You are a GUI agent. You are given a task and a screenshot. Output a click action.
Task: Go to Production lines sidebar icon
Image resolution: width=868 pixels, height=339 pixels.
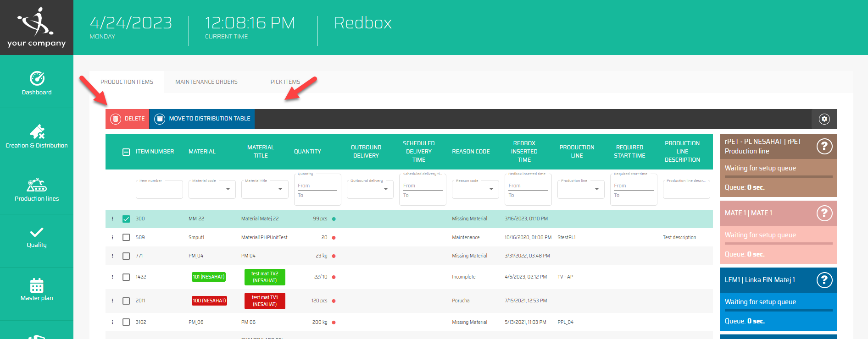click(x=37, y=185)
